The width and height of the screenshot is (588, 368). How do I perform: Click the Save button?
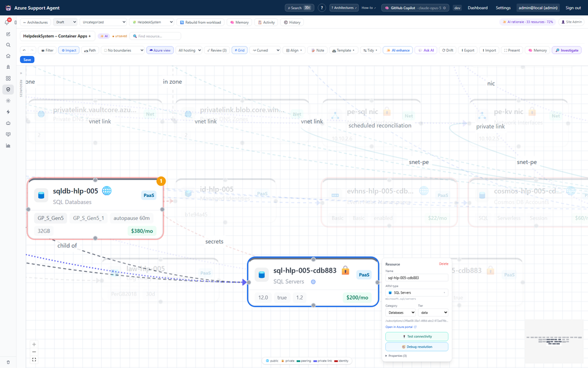[x=27, y=60]
